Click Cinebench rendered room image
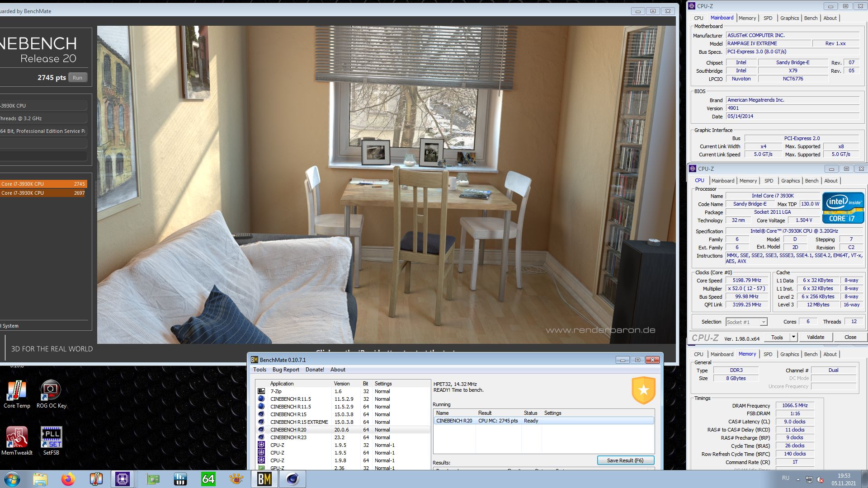868x488 pixels. pos(387,184)
